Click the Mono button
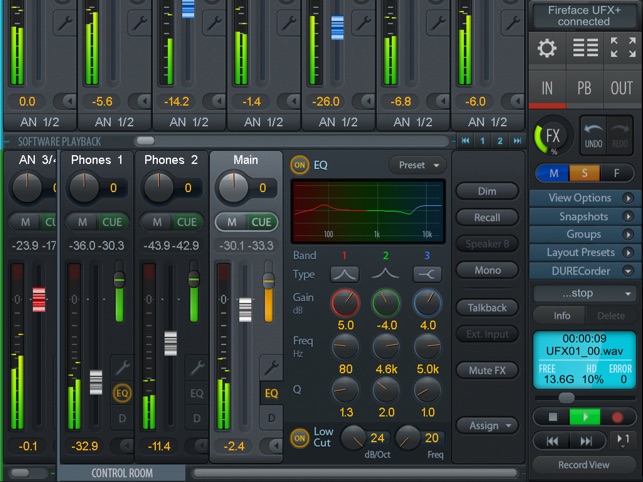643x482 pixels. pos(487,270)
